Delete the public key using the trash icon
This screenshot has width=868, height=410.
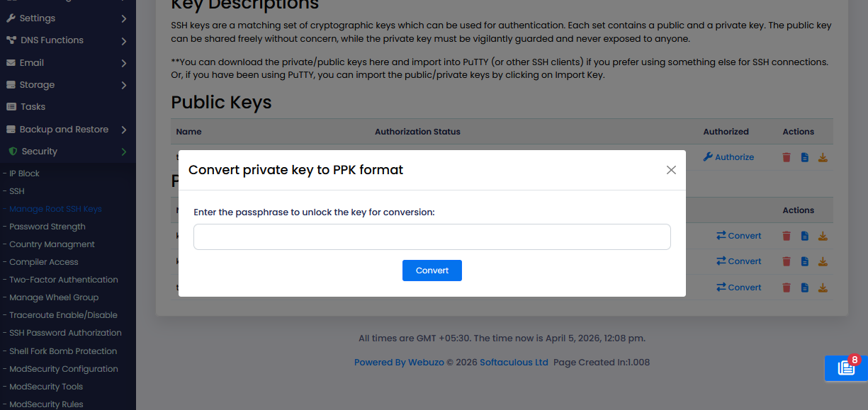click(x=787, y=157)
